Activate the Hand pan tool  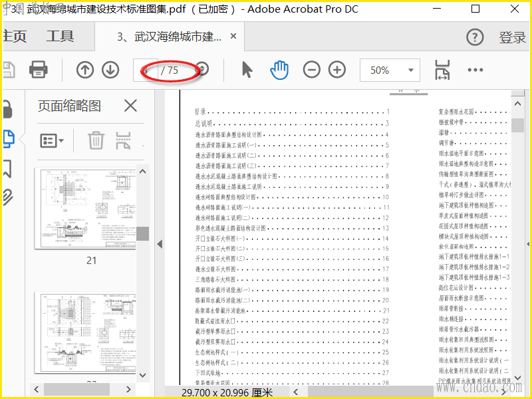[279, 70]
